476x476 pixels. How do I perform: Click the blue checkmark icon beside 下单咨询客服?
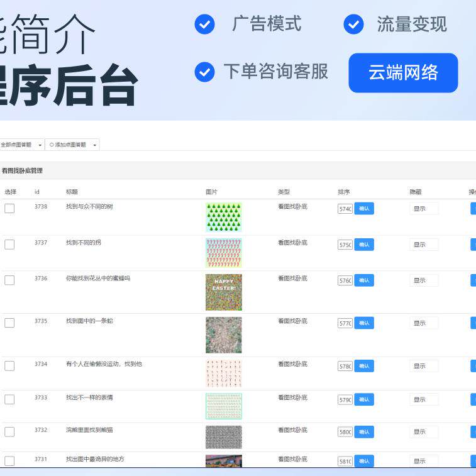pos(204,72)
